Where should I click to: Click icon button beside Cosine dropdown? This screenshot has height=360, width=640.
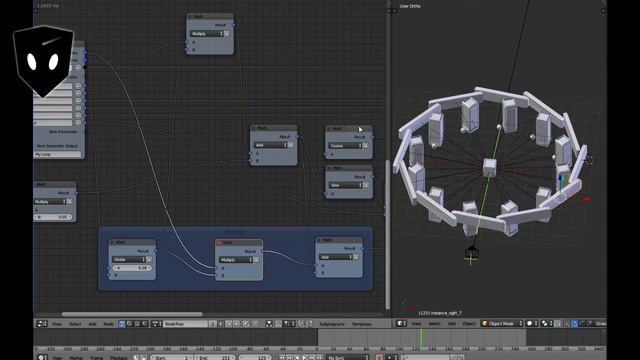365,145
